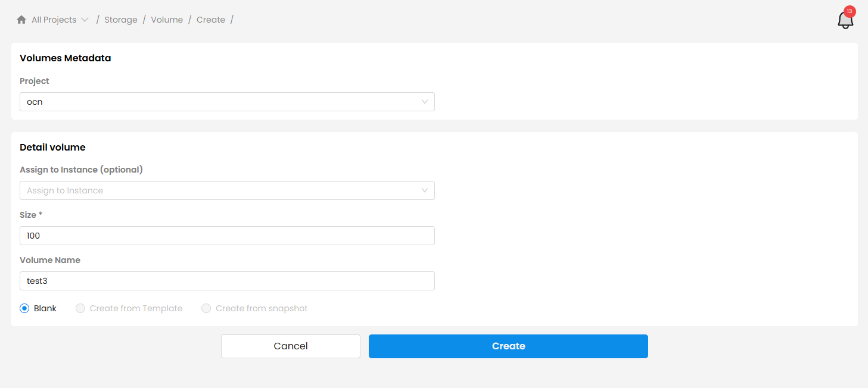868x388 pixels.
Task: Click the Volume Name input field
Action: point(227,281)
